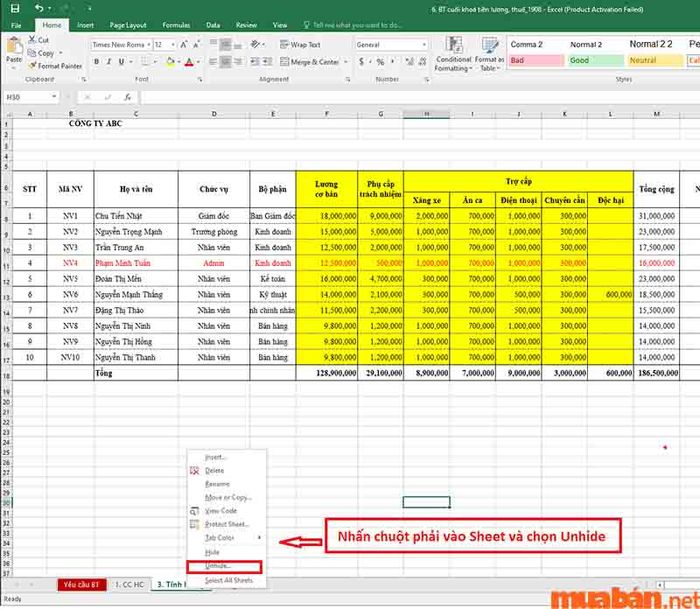Screen dimensions: 700x609
Task: Switch to the Insert ribbon tab
Action: 85,25
